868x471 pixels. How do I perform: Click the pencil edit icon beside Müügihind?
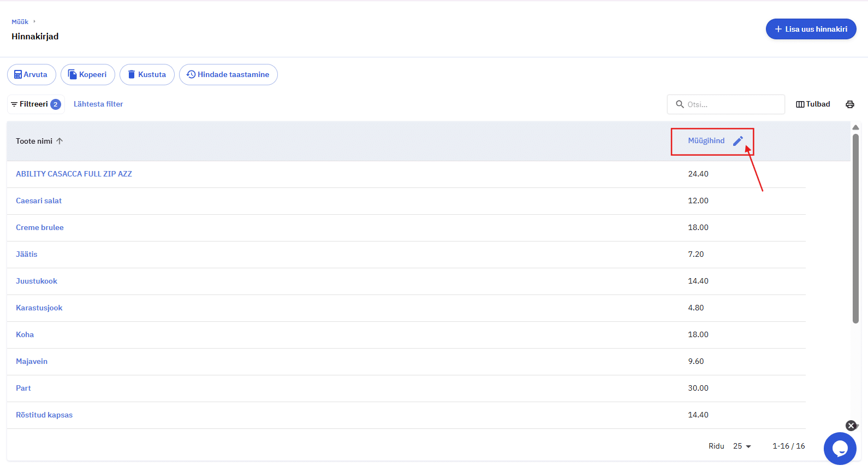pos(738,141)
